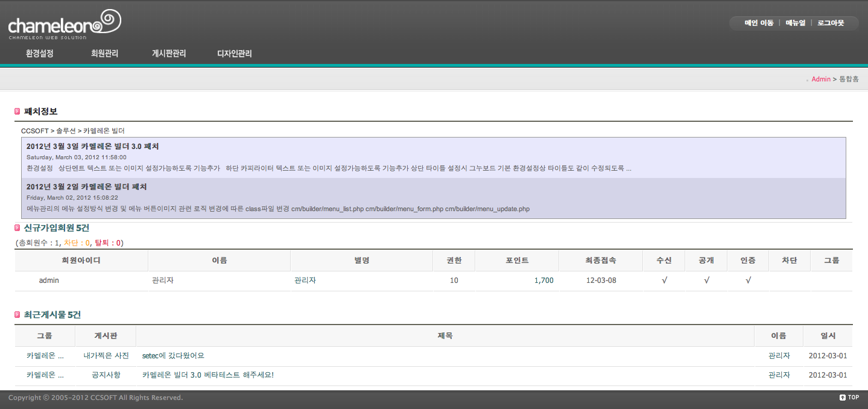Open the 메뉴얼 link
Image resolution: width=868 pixels, height=409 pixels.
(x=795, y=23)
